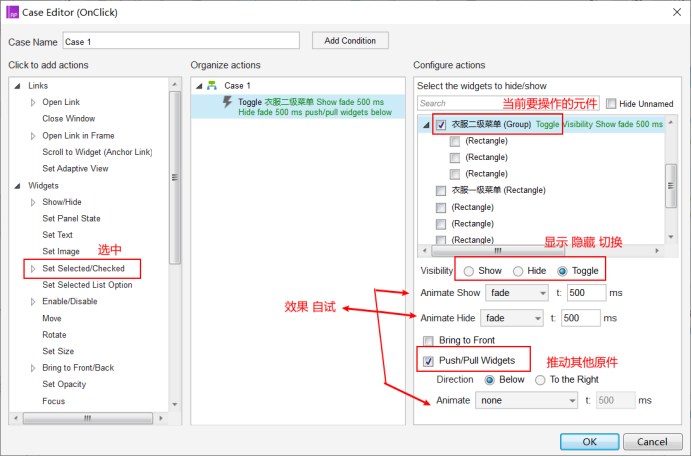
Task: Expand the Enable/Disable item
Action: click(33, 302)
